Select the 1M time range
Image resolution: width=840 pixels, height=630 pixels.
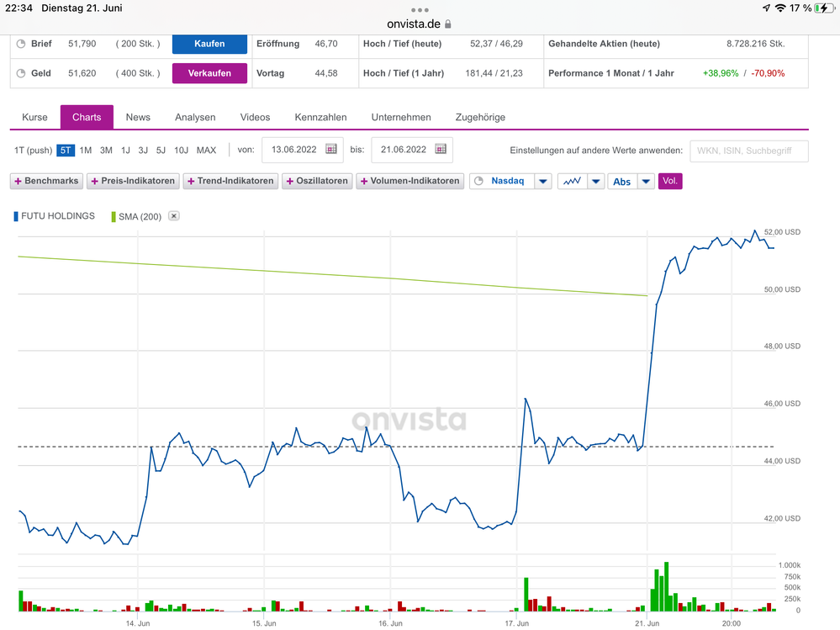coord(86,151)
